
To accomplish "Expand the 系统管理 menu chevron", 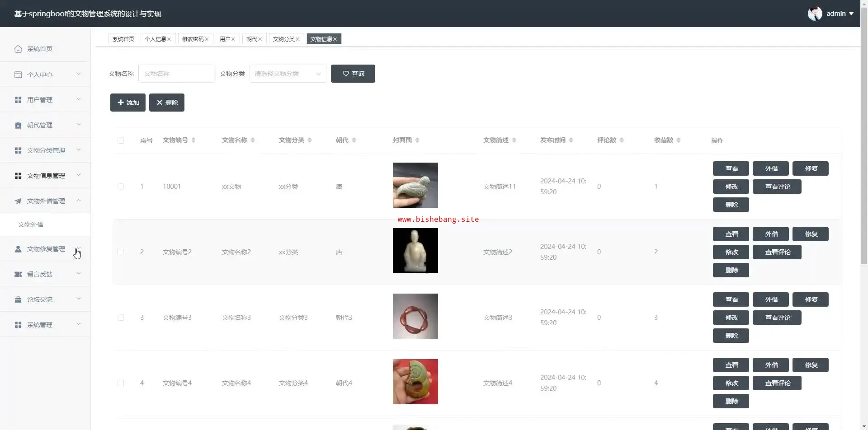I will coord(79,324).
